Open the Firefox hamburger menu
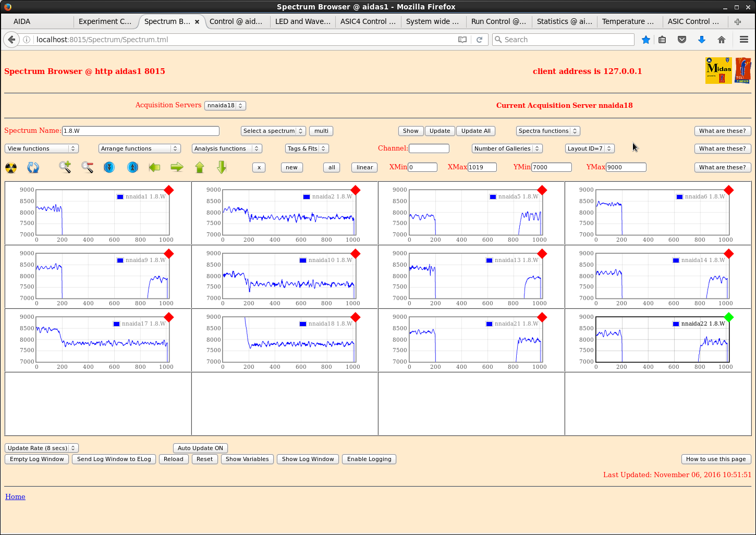 point(744,40)
